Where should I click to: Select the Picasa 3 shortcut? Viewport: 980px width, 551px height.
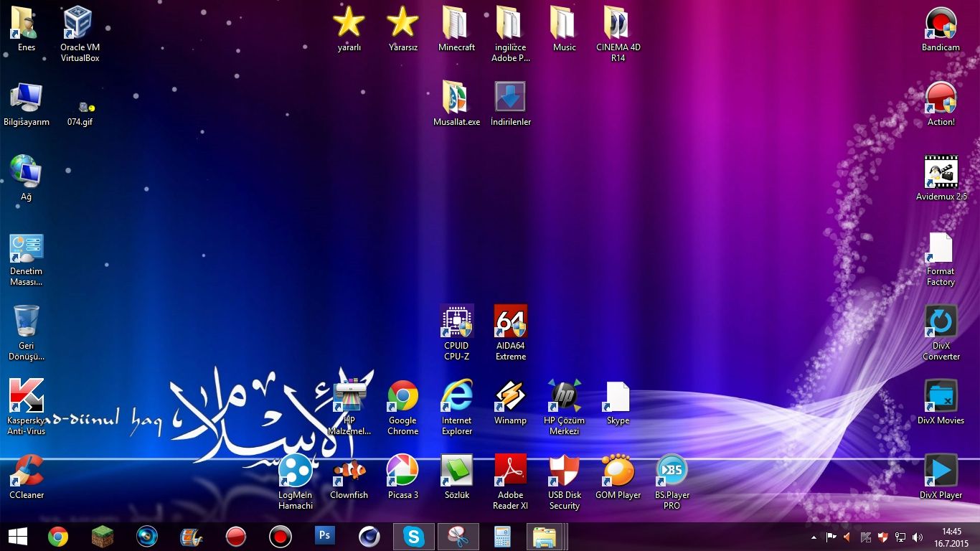click(x=402, y=476)
